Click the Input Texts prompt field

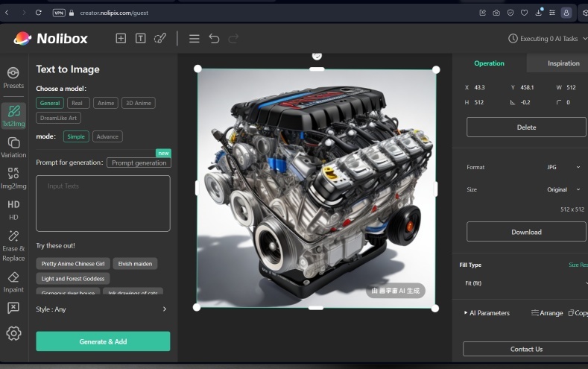click(x=103, y=203)
